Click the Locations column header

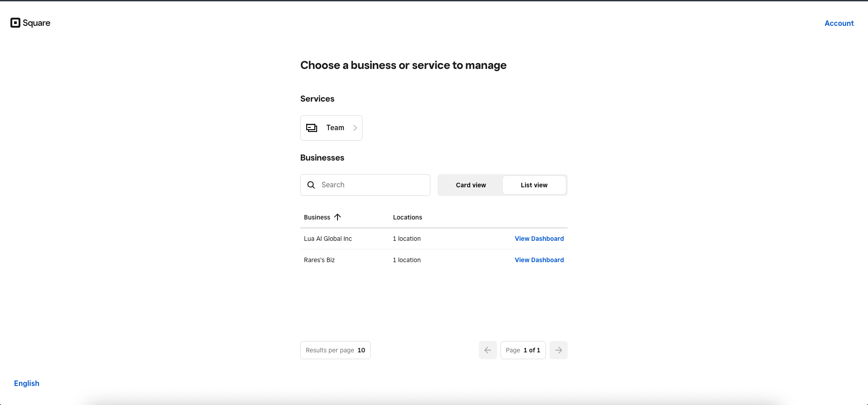(x=407, y=217)
